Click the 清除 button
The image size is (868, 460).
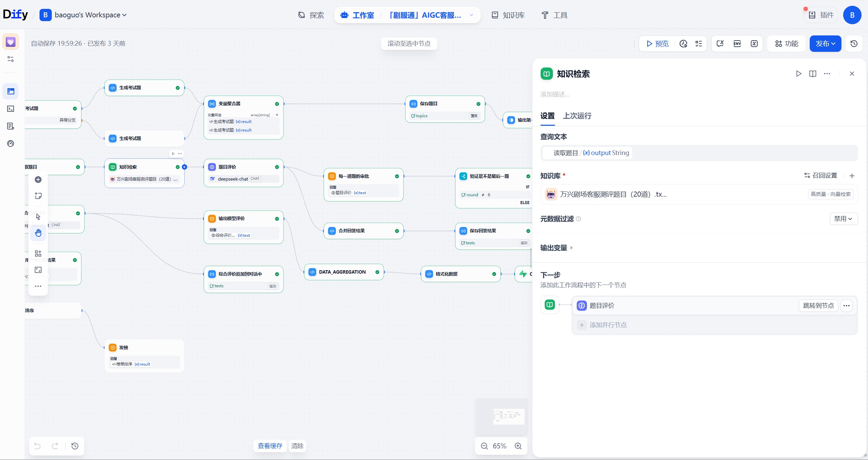[x=297, y=446]
